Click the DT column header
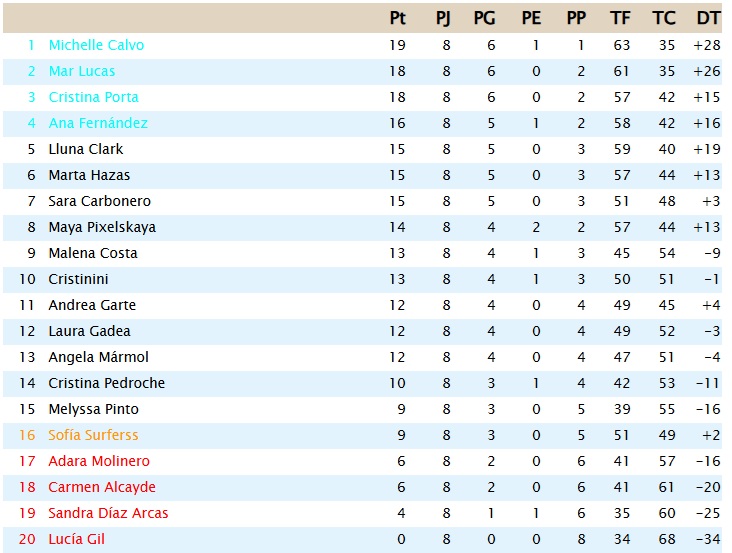Screen dimensions: 732x553 click(708, 18)
